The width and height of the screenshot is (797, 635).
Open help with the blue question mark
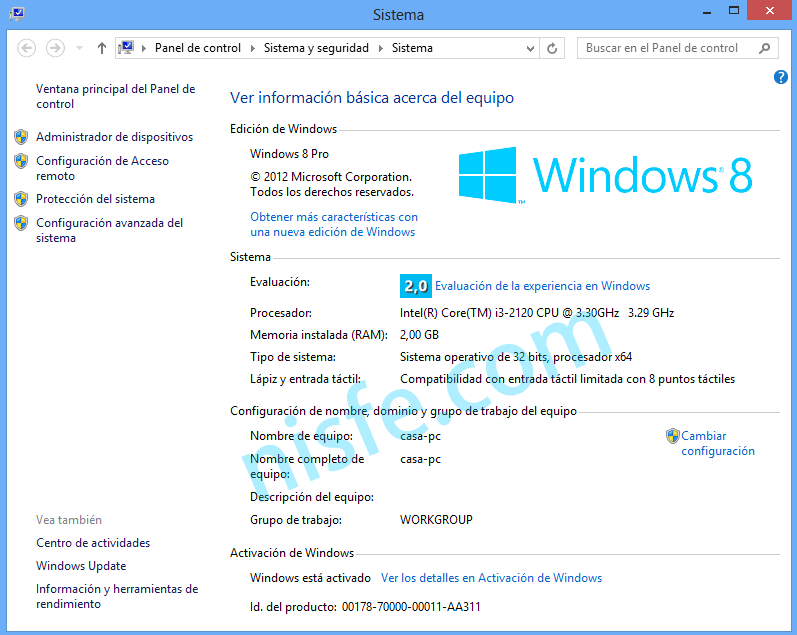point(781,77)
